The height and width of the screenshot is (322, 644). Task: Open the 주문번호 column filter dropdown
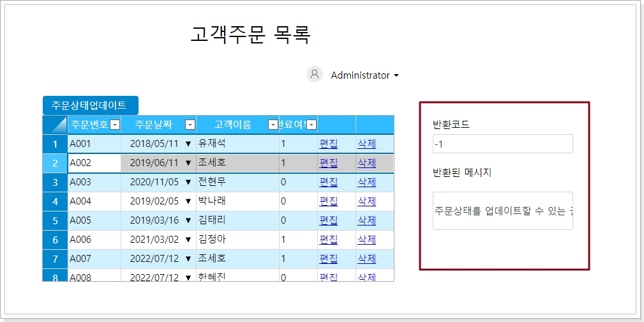[115, 125]
